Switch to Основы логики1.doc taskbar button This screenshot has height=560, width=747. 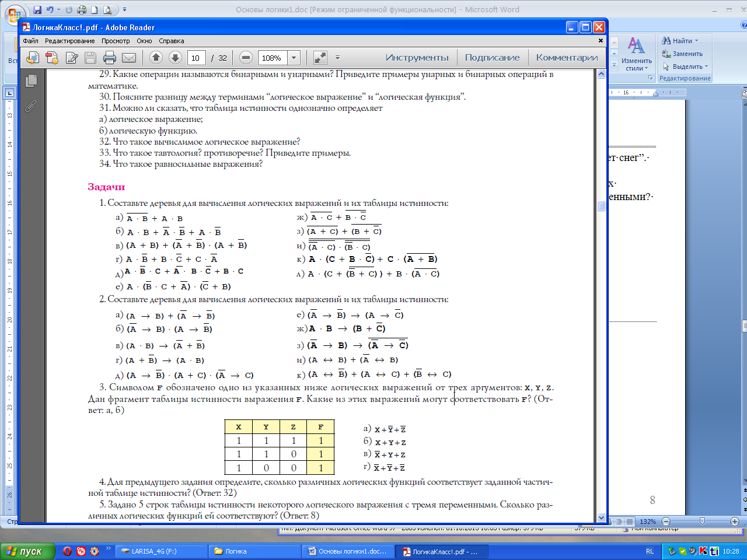click(x=348, y=551)
